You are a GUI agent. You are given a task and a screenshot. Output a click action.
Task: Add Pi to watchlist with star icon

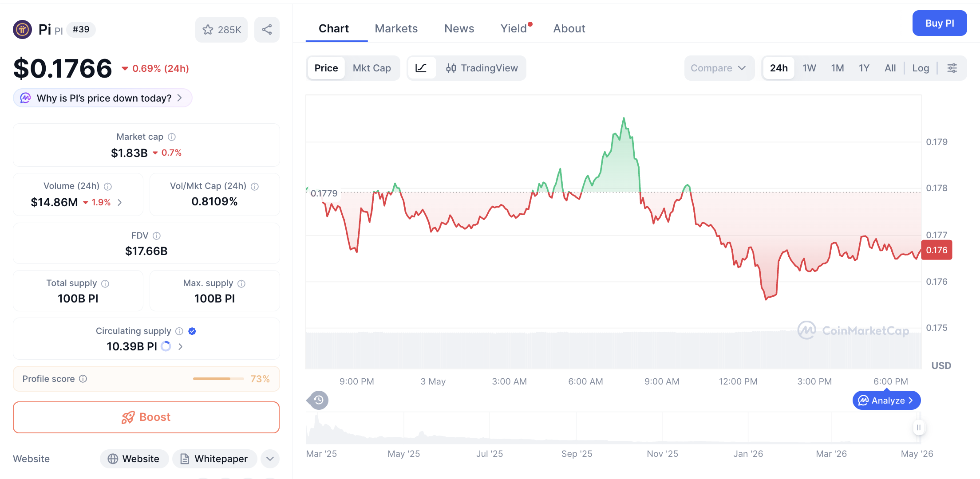[221, 30]
